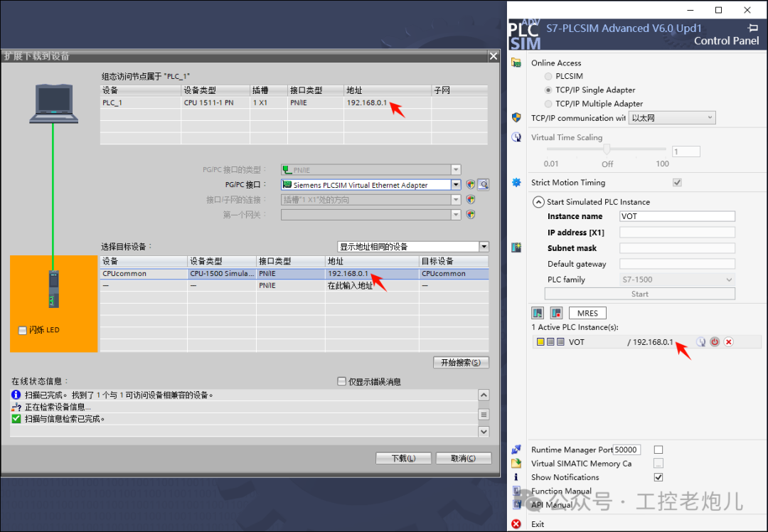
Task: Enable the Runtime Manager Port checkbox
Action: click(x=658, y=449)
